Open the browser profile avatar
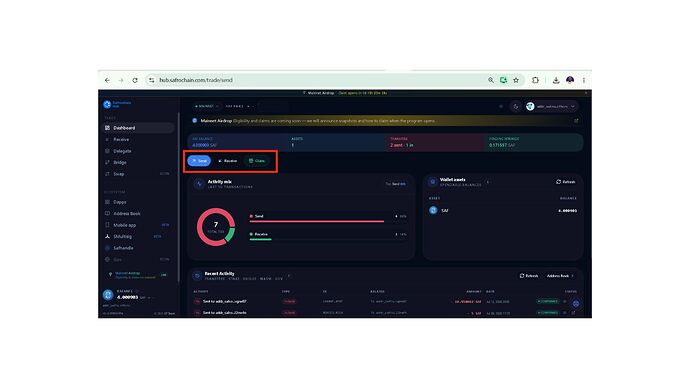 tap(570, 80)
